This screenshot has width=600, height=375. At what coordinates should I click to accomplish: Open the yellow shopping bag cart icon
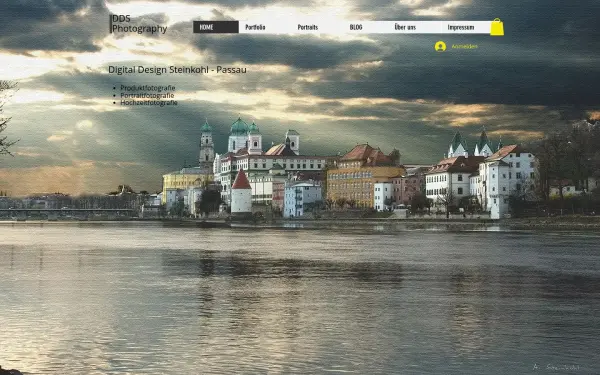click(497, 27)
